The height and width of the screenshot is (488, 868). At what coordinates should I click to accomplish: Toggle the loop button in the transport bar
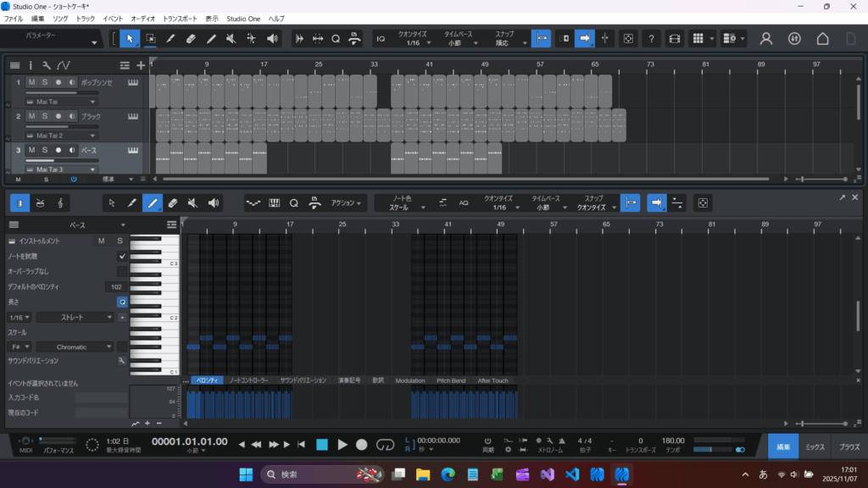click(386, 444)
